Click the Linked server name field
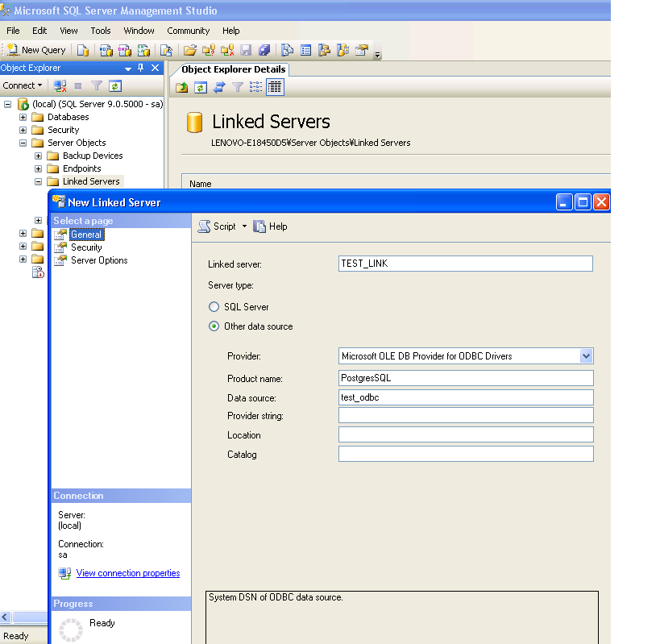 pos(466,264)
